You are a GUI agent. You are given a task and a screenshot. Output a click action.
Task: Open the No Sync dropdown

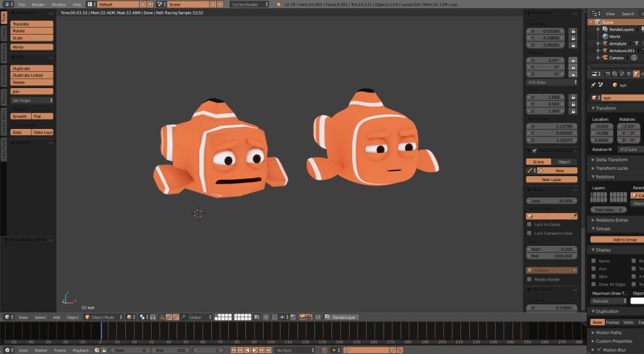tap(296, 350)
